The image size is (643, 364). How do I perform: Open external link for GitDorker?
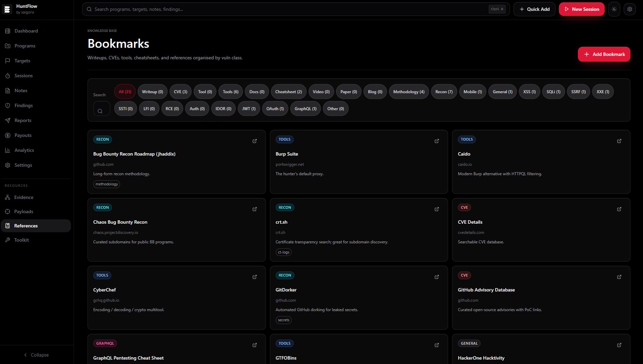pyautogui.click(x=437, y=277)
